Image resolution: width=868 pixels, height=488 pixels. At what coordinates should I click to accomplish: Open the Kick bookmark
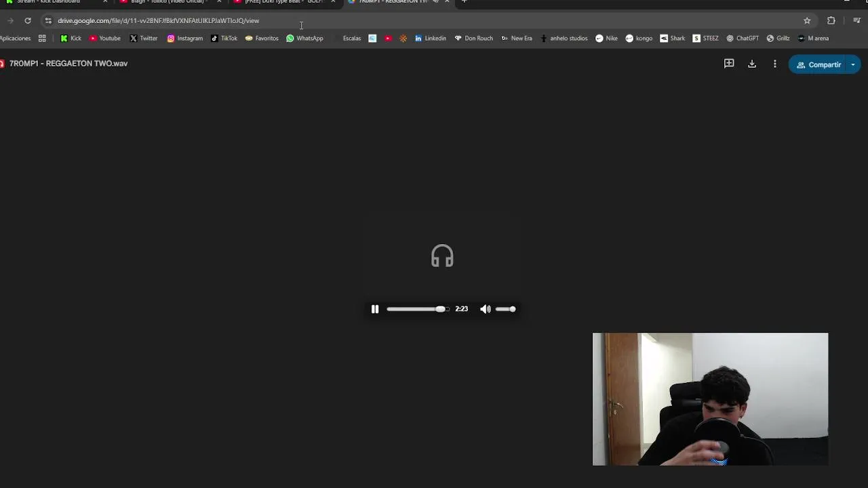(x=71, y=38)
